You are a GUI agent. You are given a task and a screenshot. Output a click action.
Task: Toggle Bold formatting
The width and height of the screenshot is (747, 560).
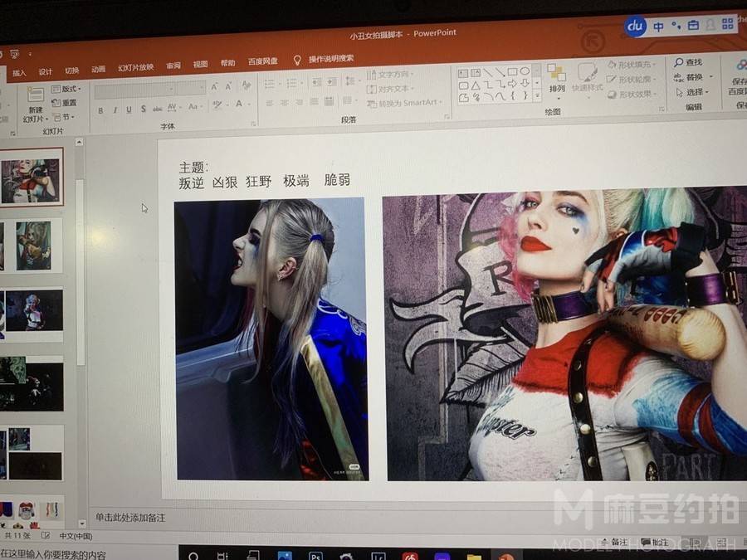[x=100, y=111]
